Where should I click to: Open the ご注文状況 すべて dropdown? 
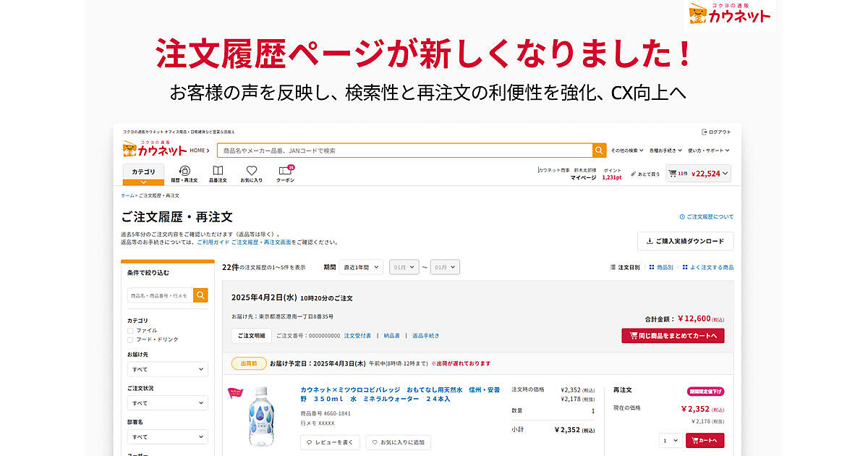(167, 403)
